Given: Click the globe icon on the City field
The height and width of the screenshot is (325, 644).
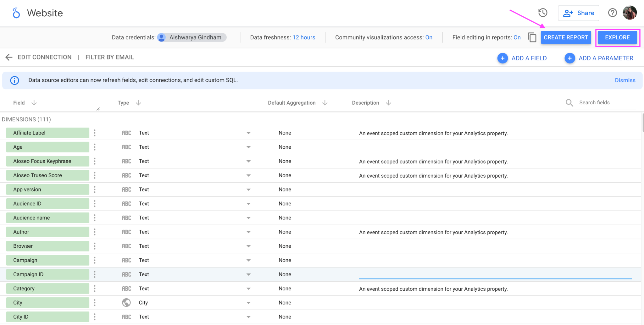Looking at the screenshot, I should pos(126,302).
